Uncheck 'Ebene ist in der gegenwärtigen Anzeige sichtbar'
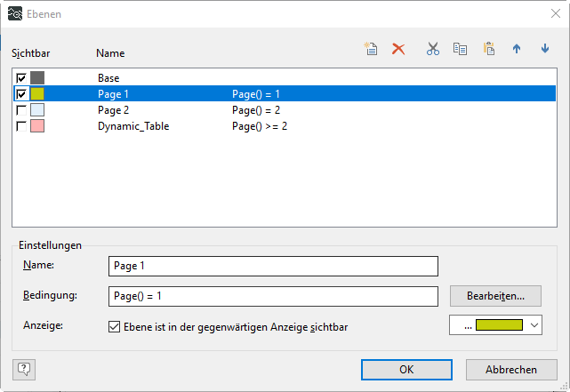The height and width of the screenshot is (392, 570). click(114, 326)
